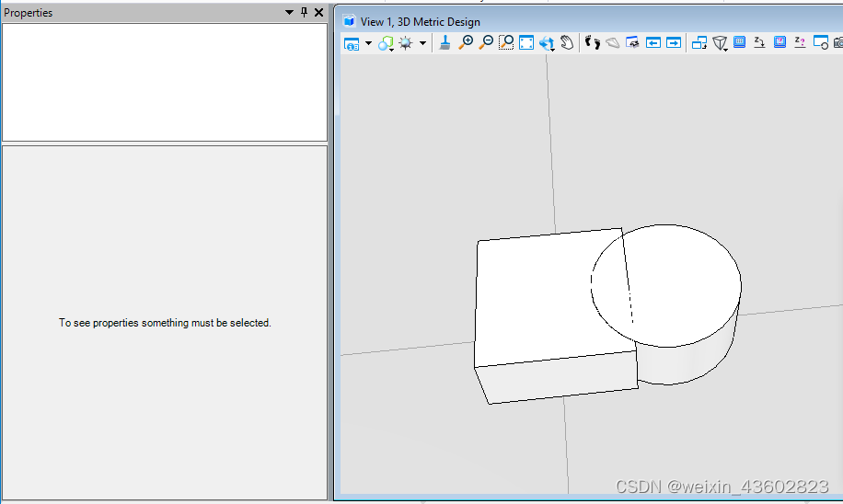This screenshot has height=504, width=843.
Task: Close the Properties panel
Action: (x=318, y=12)
